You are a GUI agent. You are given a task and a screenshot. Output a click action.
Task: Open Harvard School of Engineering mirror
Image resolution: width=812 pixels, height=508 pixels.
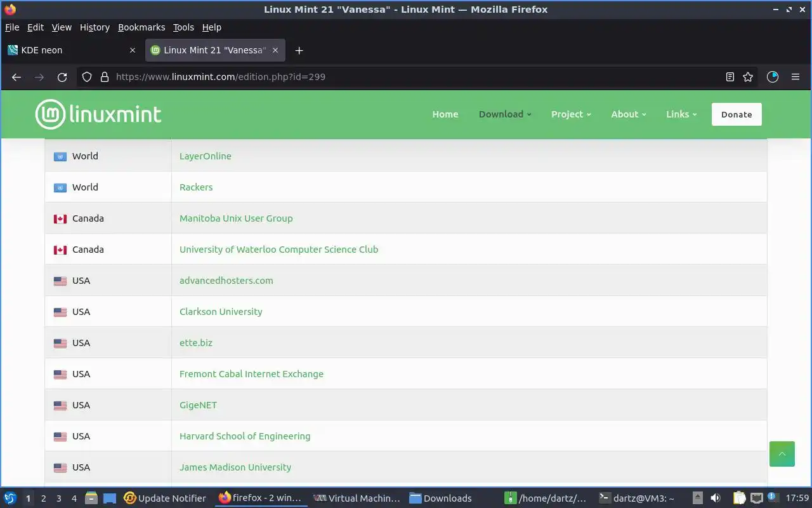[245, 436]
